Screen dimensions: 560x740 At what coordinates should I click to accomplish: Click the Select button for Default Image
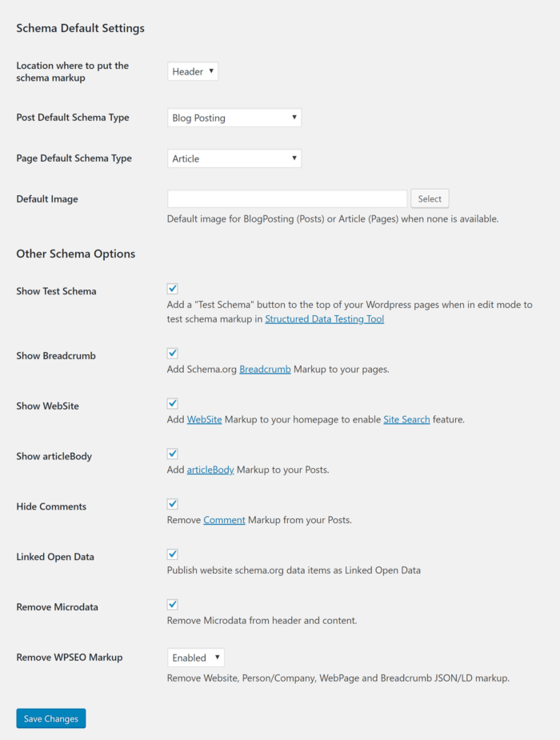[430, 198]
